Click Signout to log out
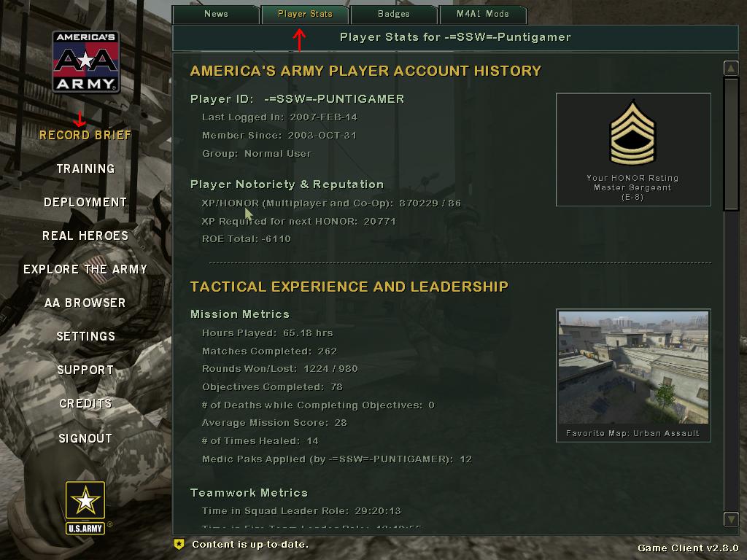This screenshot has height=560, width=747. tap(85, 438)
